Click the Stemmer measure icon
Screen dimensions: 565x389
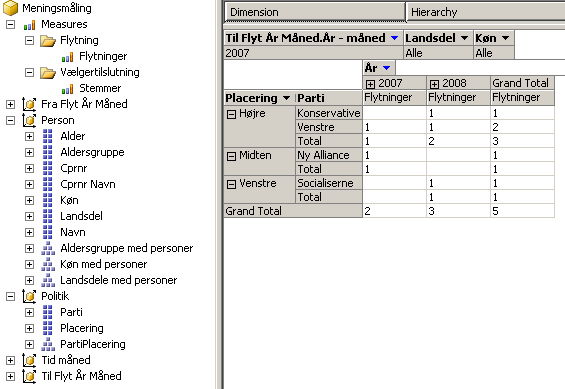pos(68,89)
